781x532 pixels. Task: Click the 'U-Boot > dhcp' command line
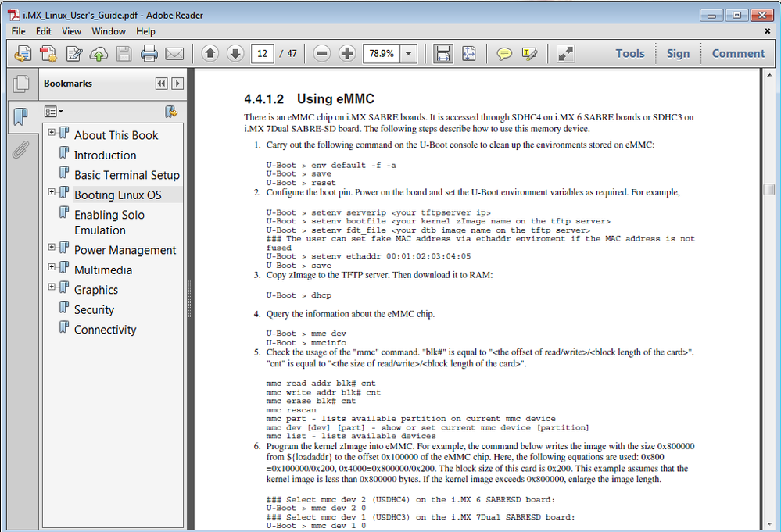click(299, 295)
